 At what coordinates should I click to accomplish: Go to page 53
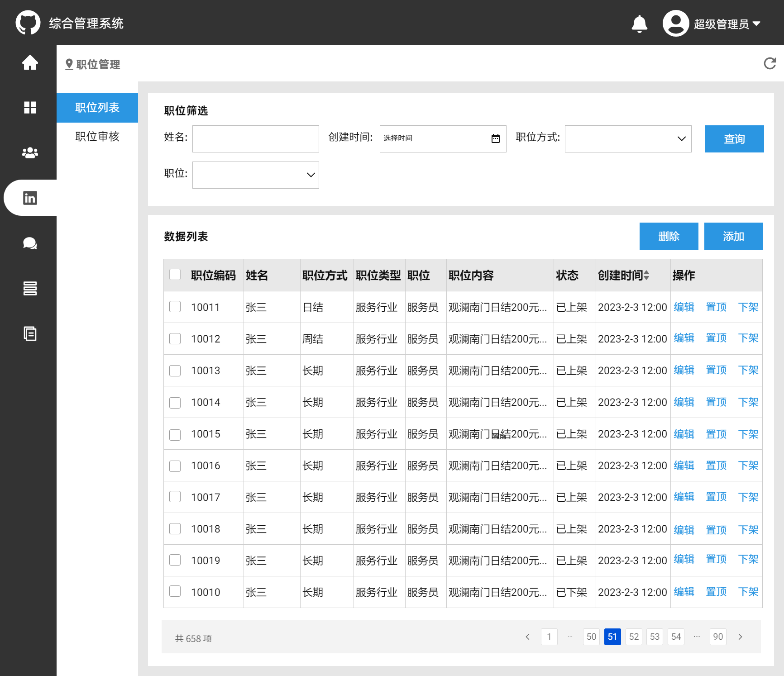click(655, 637)
